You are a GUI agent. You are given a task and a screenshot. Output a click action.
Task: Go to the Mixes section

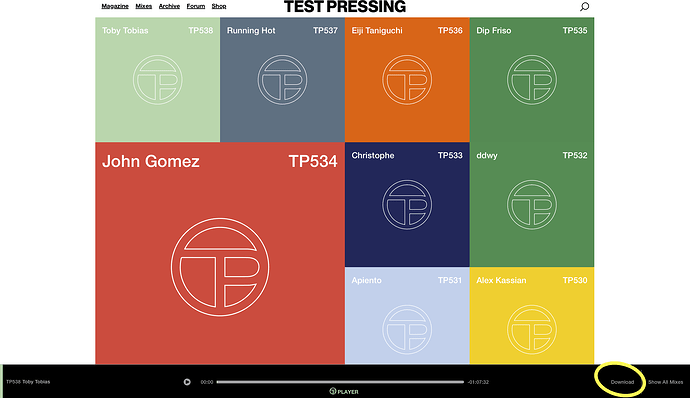point(143,6)
